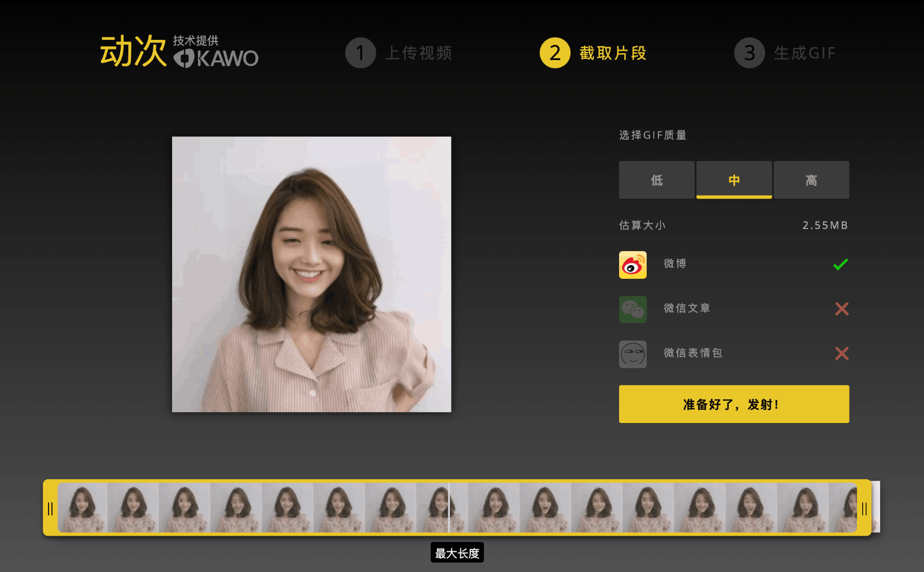Image resolution: width=924 pixels, height=572 pixels.
Task: Click the KAWO logo
Action: tap(217, 58)
